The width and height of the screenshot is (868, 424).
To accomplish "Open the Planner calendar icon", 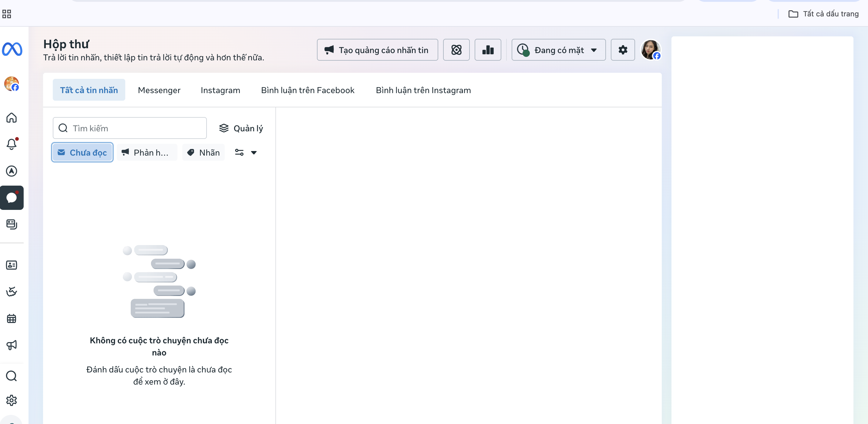I will (12, 318).
